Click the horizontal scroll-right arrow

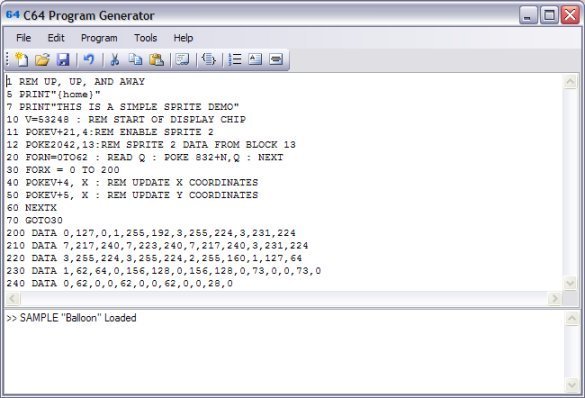pyautogui.click(x=555, y=298)
